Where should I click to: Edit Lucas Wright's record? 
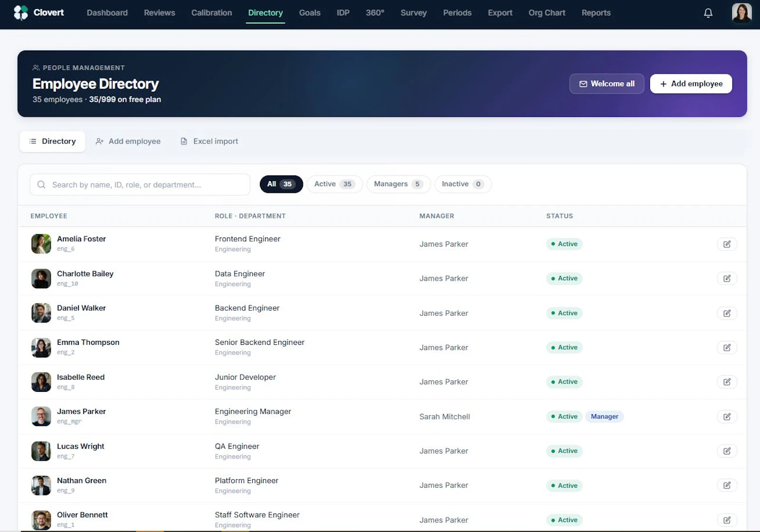727,451
